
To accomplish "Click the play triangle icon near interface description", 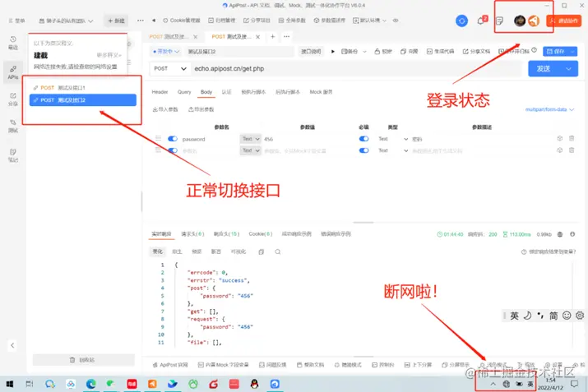I will (332, 51).
